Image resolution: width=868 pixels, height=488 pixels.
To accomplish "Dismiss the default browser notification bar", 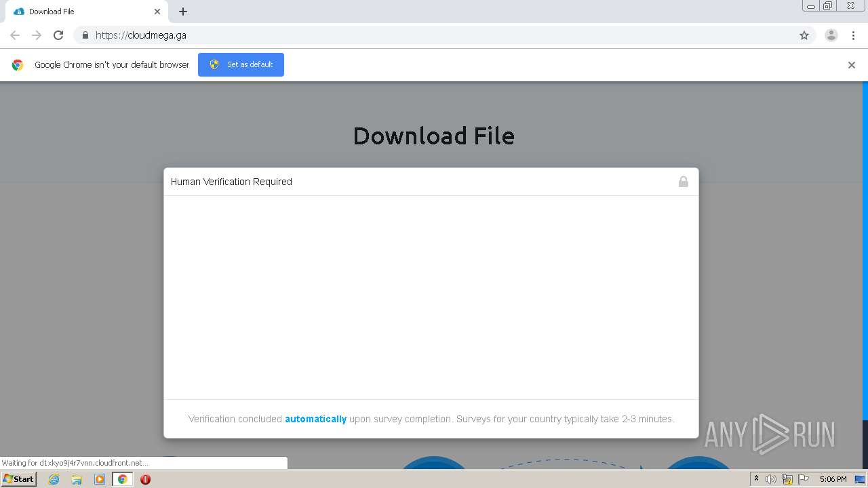I will [852, 65].
